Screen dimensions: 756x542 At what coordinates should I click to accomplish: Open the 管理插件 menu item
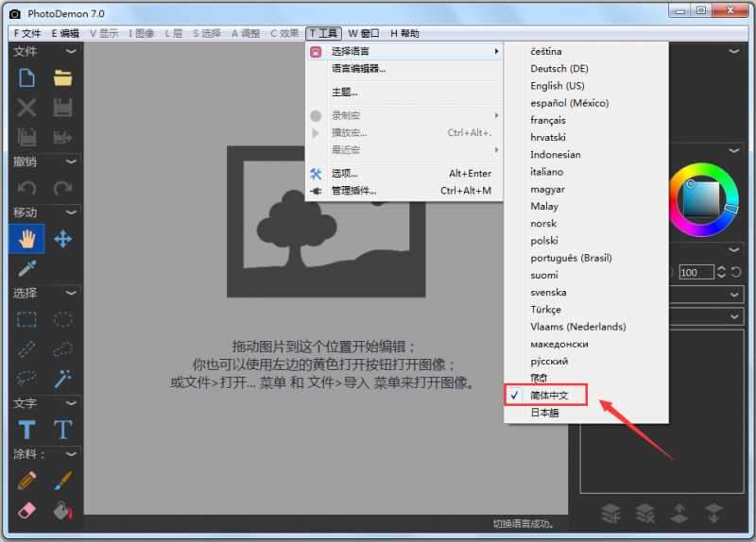point(353,191)
